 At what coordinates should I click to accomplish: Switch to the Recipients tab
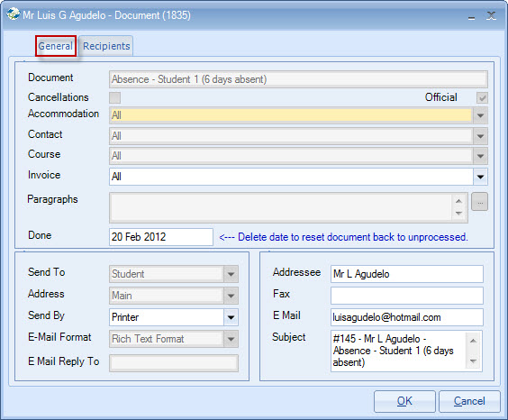click(106, 46)
